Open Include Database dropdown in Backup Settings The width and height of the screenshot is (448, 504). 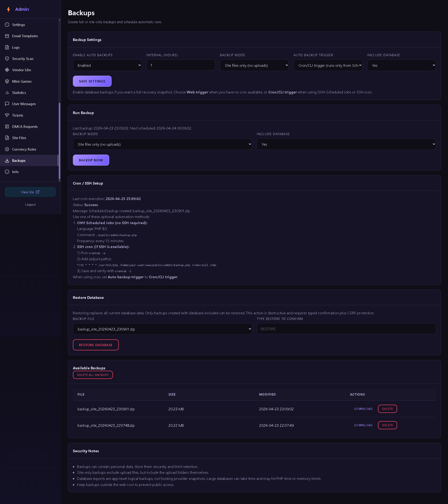coord(401,65)
